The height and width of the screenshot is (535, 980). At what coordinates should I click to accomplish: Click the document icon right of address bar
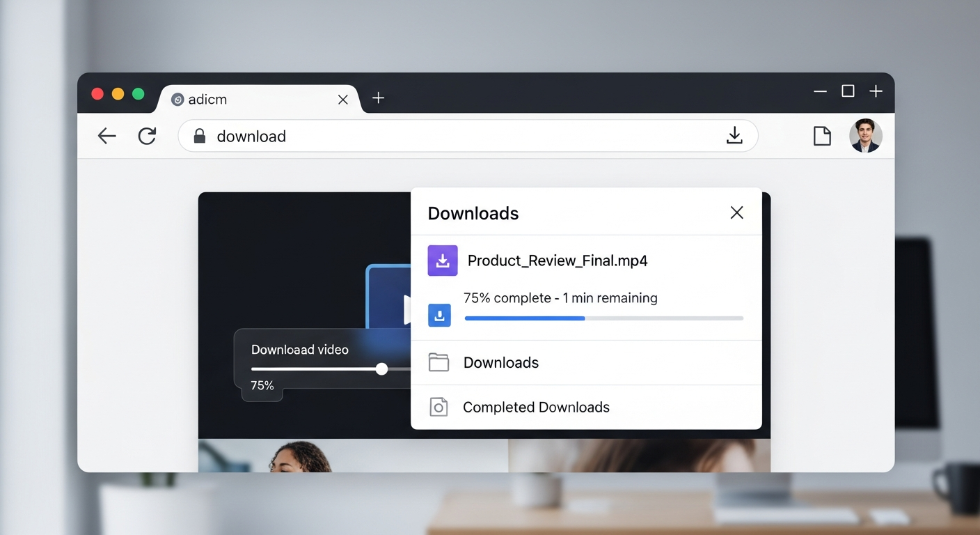[822, 136]
